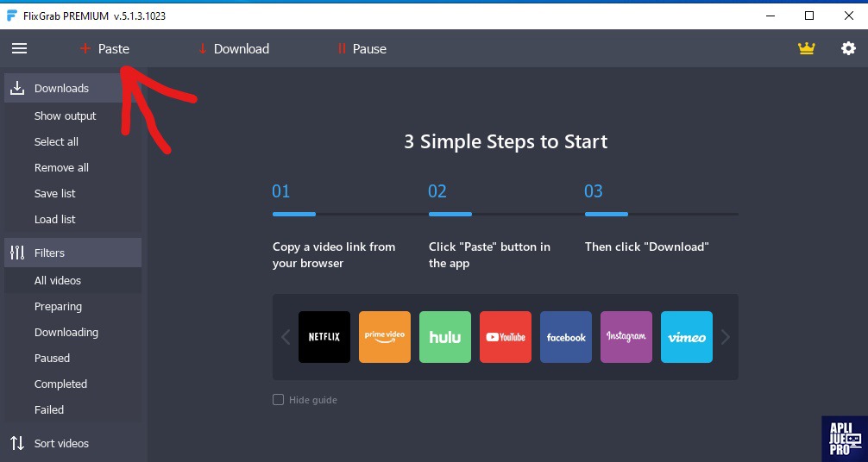Click the Vimeo service tile

pos(687,337)
